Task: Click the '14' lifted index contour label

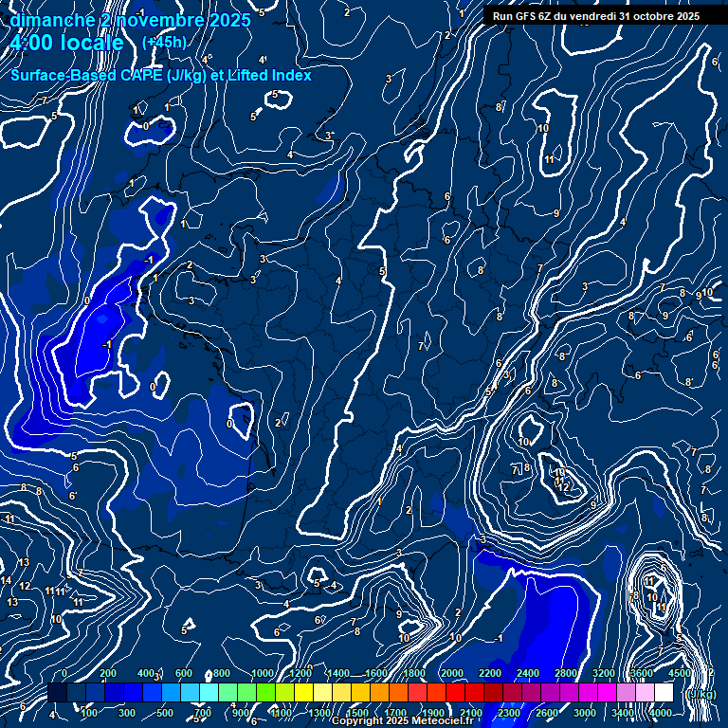Action: (x=6, y=580)
